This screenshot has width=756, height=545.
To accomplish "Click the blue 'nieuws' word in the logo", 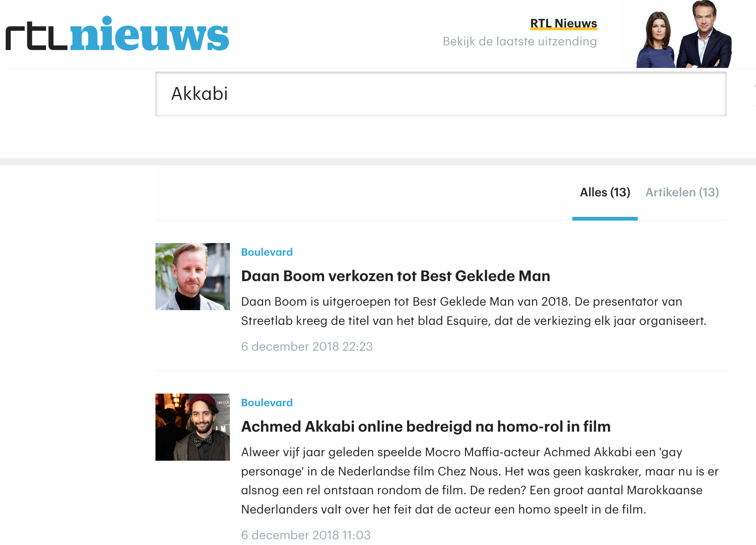I will (149, 34).
